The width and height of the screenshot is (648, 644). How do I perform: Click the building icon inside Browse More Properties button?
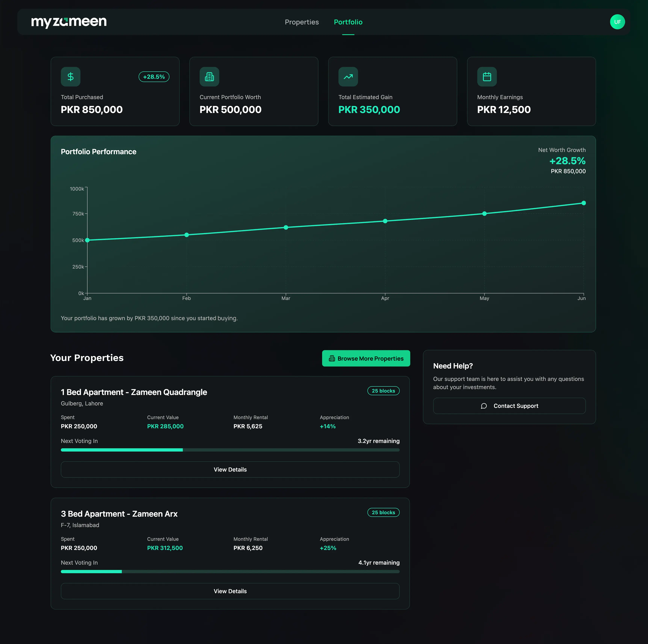click(332, 358)
